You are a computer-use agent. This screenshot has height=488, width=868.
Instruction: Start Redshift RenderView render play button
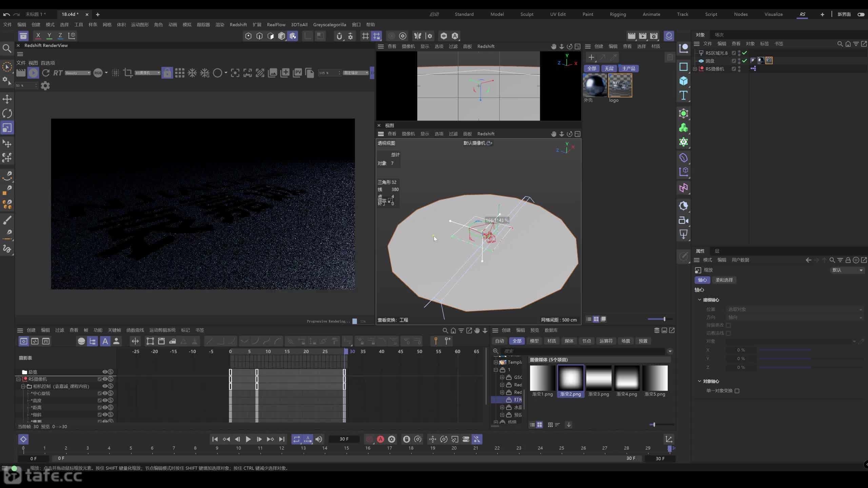pyautogui.click(x=33, y=73)
